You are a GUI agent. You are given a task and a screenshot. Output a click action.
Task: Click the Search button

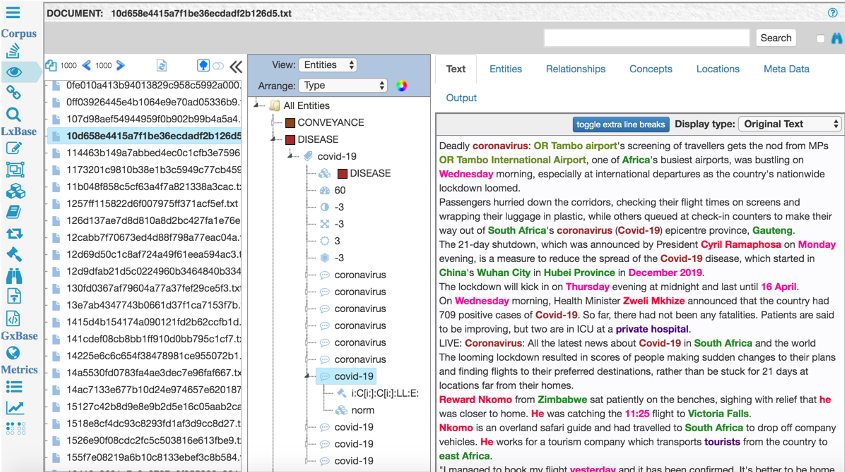pos(775,38)
